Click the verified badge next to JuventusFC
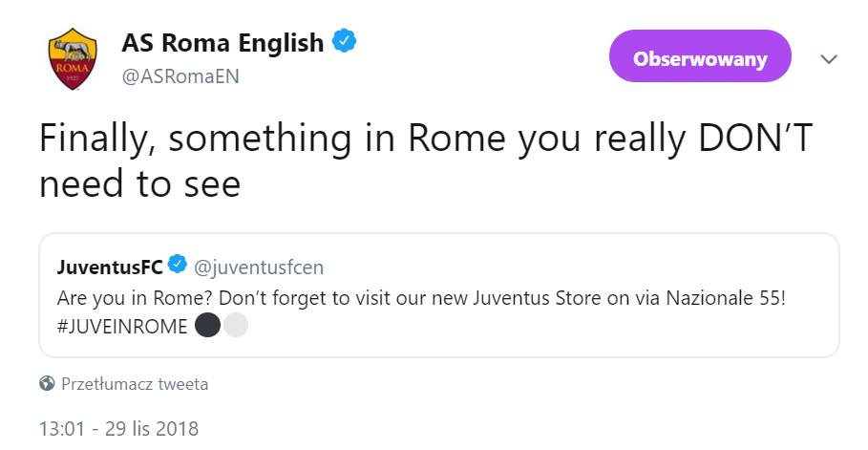The width and height of the screenshot is (868, 450). tap(178, 265)
